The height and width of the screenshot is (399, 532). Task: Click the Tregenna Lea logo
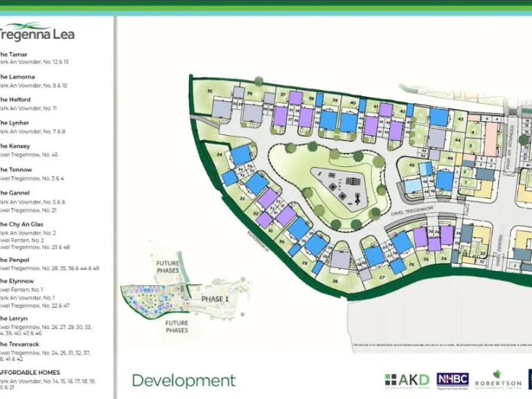click(x=37, y=33)
